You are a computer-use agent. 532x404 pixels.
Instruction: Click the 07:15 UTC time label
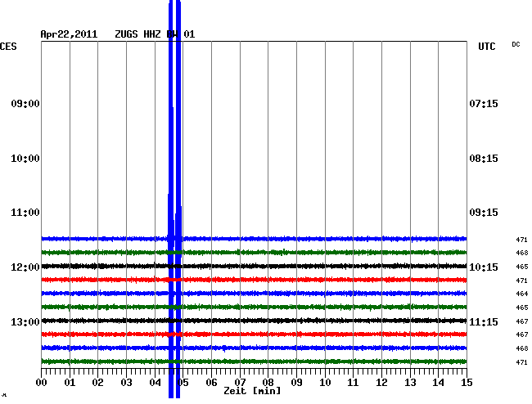(x=484, y=103)
